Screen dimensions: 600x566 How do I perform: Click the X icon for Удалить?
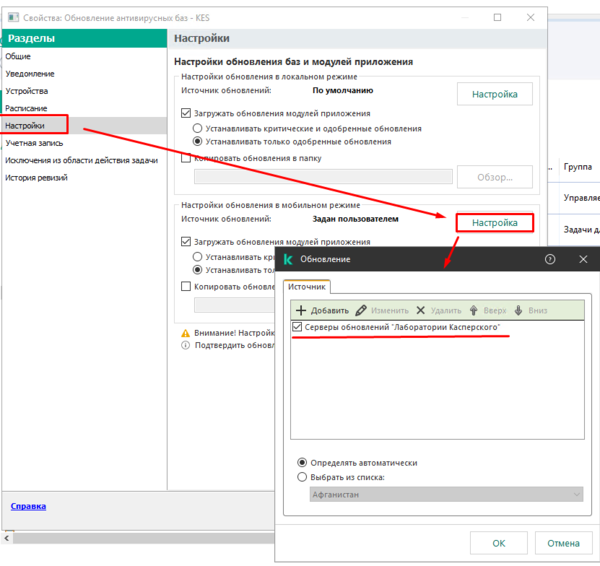click(x=421, y=310)
